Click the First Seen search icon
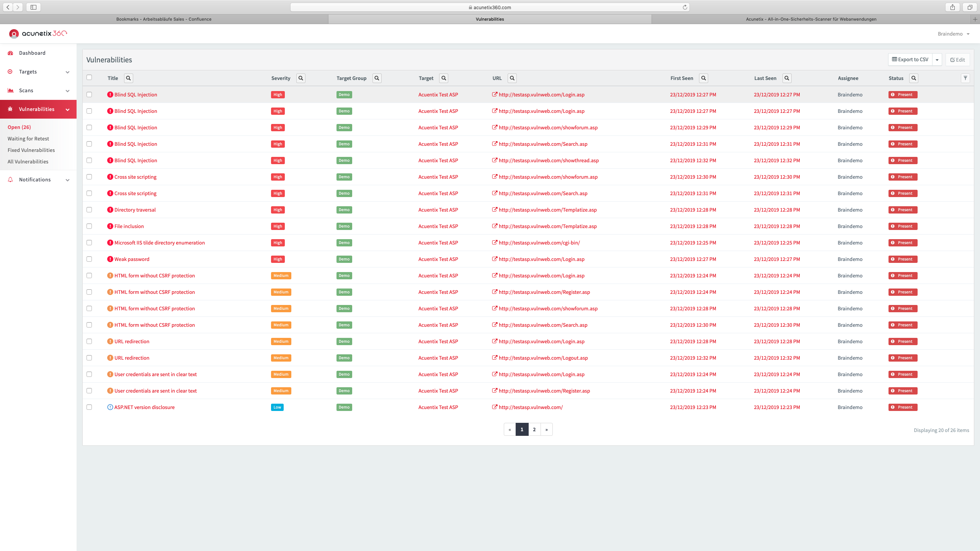This screenshot has width=980, height=551. [x=704, y=78]
